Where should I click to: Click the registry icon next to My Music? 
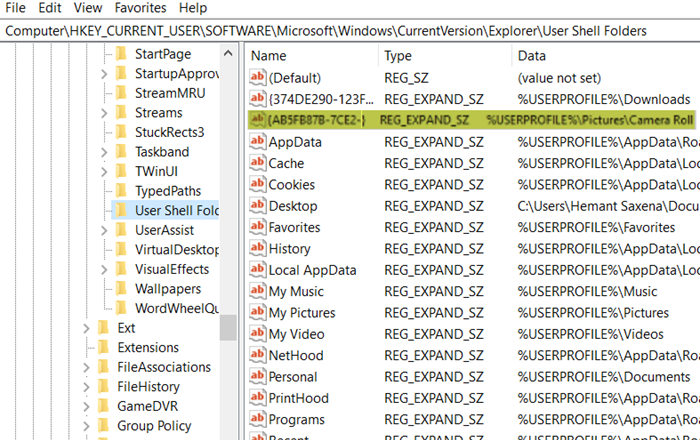pyautogui.click(x=256, y=291)
